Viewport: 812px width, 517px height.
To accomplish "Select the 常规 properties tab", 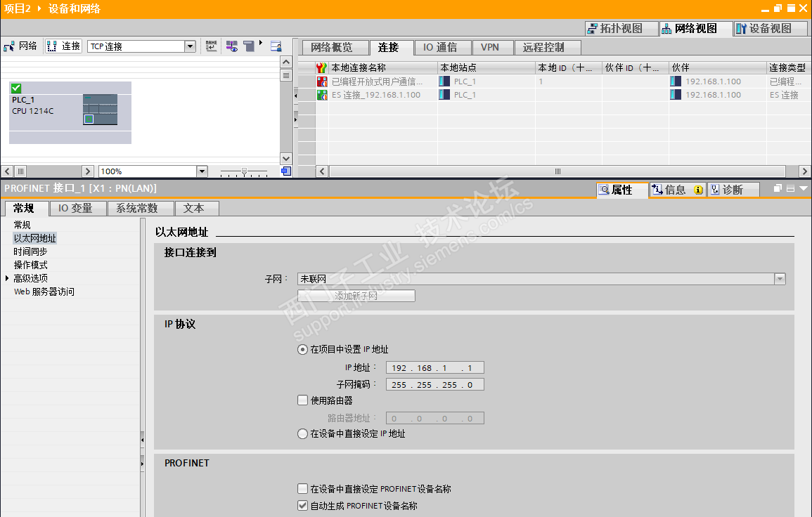I will [27, 208].
